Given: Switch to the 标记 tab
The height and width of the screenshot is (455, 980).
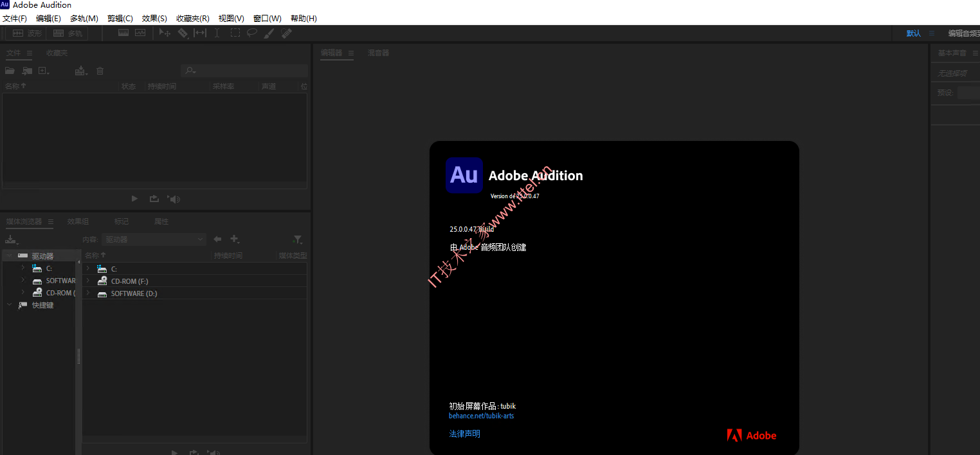Looking at the screenshot, I should 122,221.
